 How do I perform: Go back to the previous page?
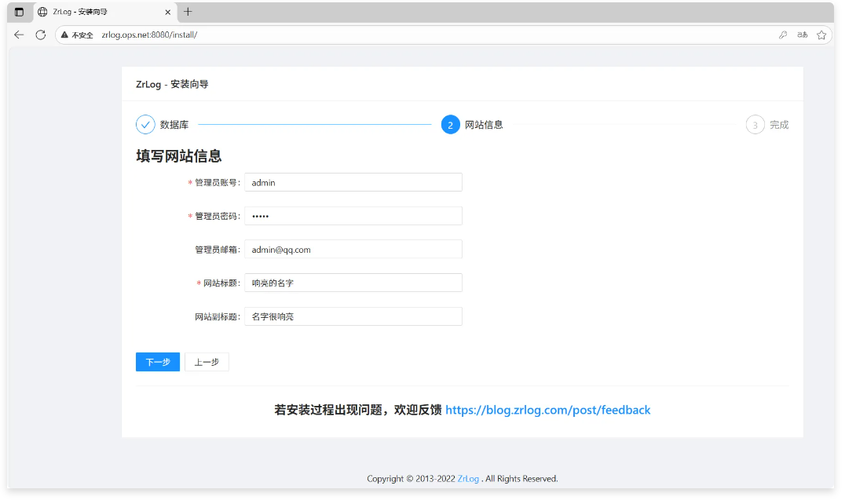point(19,35)
